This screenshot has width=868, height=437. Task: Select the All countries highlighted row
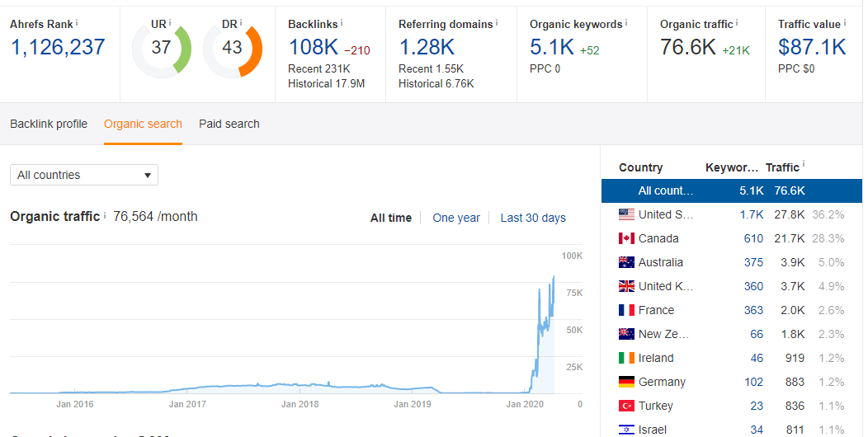(731, 190)
